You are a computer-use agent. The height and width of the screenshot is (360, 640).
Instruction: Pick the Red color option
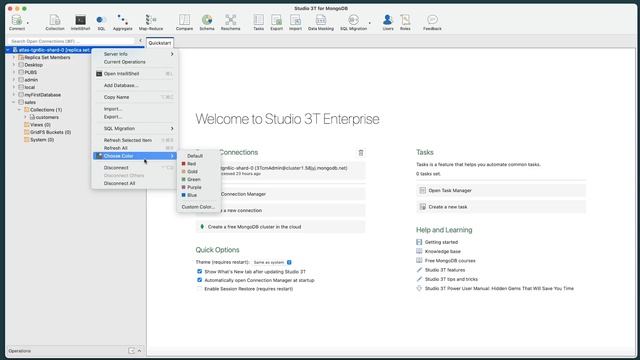(199, 164)
